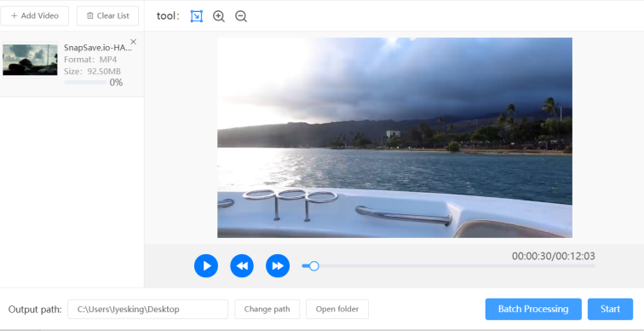Viewport: 644px width, 331px height.
Task: Select the SnapSave.io video thumbnail
Action: coord(30,59)
